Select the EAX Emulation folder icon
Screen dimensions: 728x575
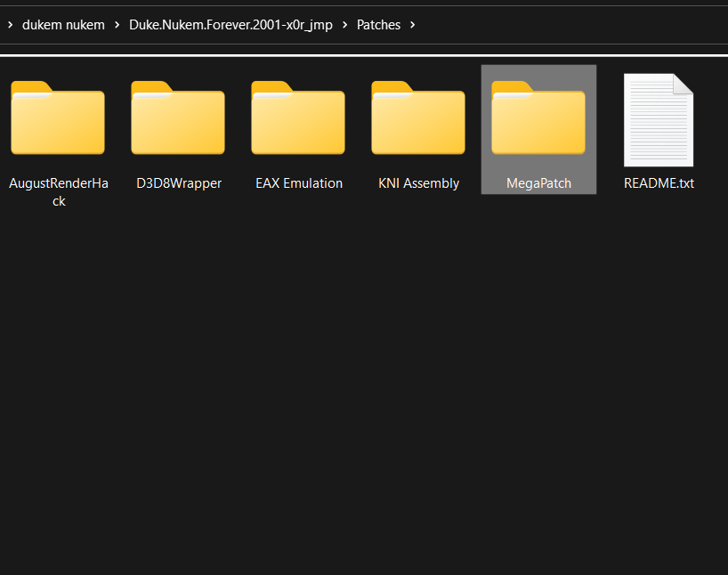coord(298,117)
